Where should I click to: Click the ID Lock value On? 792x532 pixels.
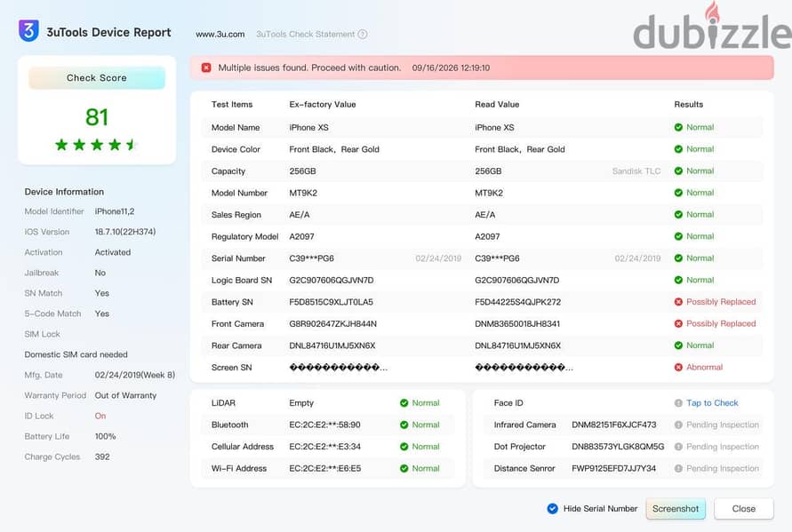tap(100, 416)
